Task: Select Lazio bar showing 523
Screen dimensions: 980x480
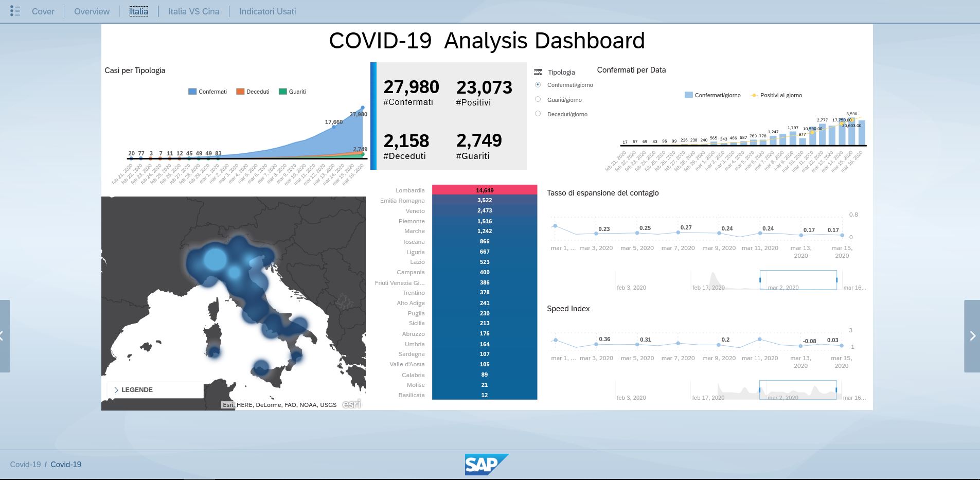Action: 485,262
